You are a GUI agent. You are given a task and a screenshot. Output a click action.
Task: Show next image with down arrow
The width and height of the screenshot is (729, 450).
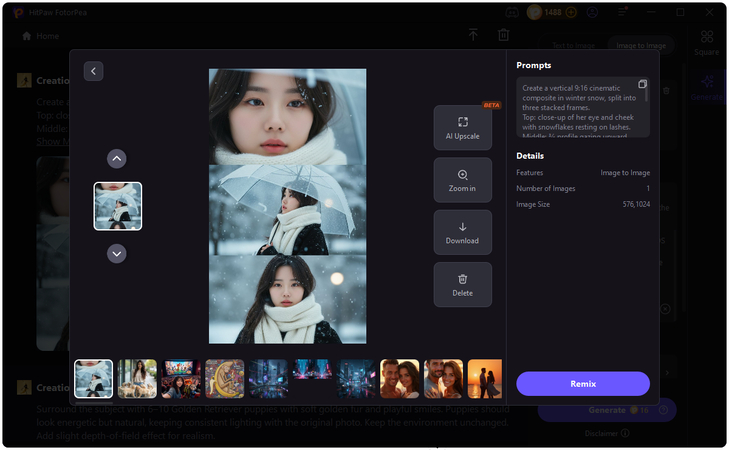[x=117, y=254]
